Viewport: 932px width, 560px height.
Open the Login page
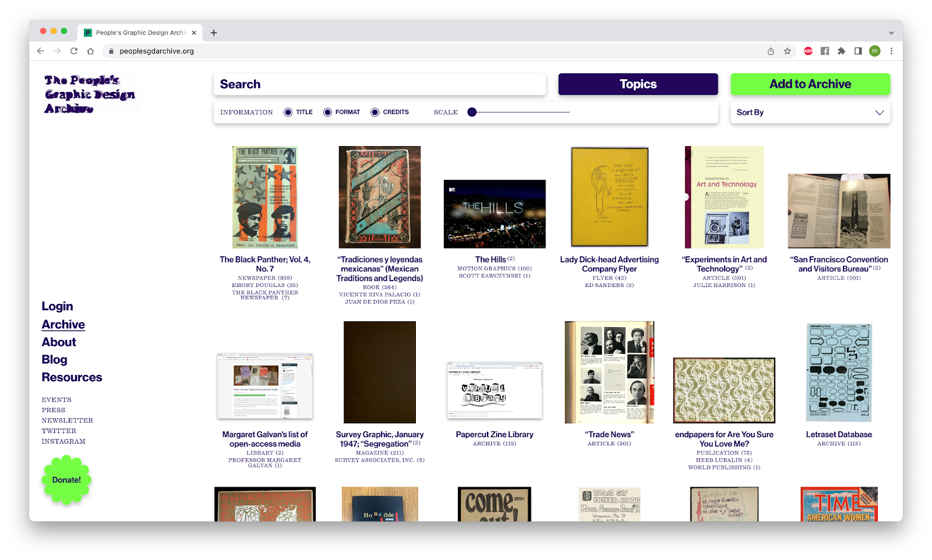57,306
